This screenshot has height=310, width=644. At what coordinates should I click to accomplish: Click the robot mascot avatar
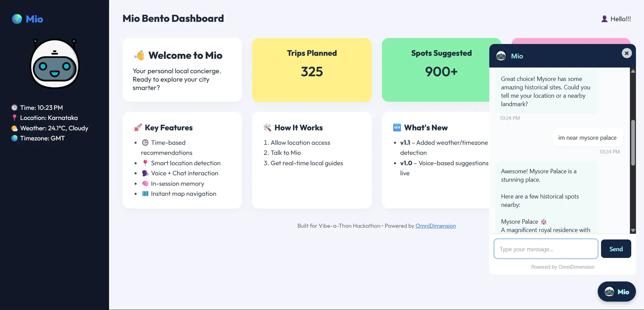click(54, 63)
